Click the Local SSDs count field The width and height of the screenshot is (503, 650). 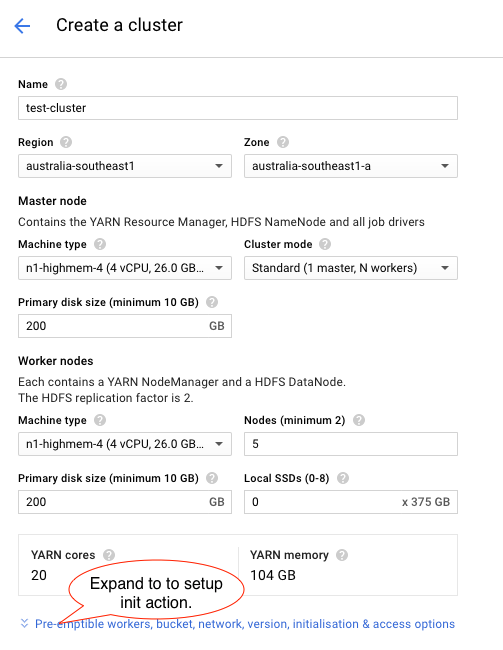pos(351,502)
